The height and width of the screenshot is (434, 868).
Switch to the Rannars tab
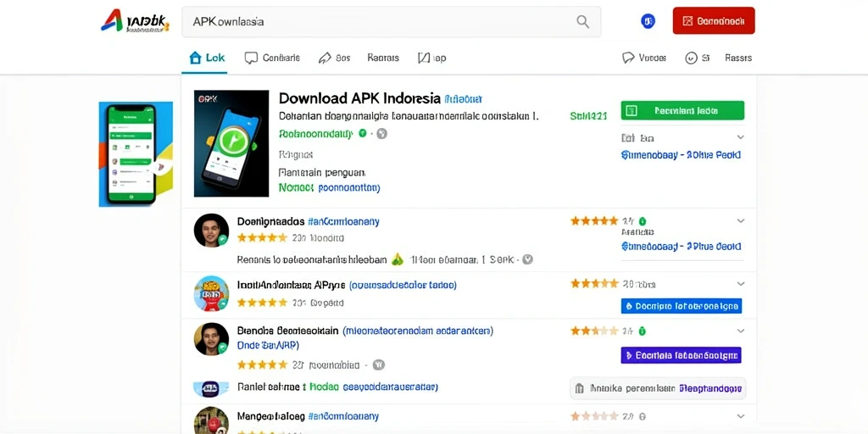tap(383, 58)
